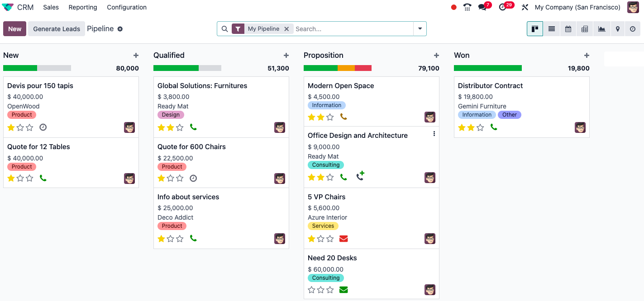644x301 pixels.
Task: Click Generate Leads button
Action: 57,29
